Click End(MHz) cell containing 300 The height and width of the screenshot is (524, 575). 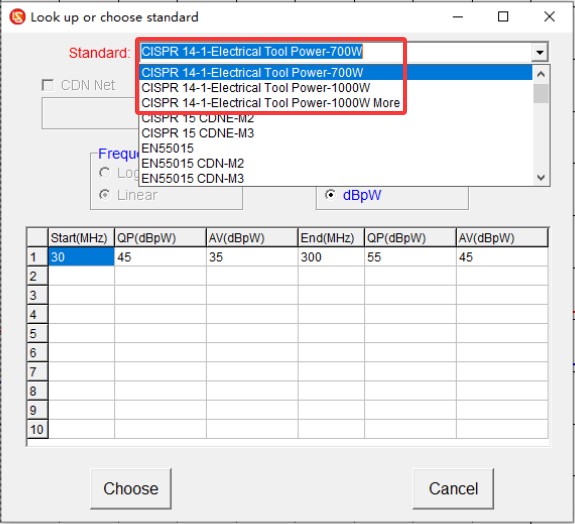click(x=331, y=257)
